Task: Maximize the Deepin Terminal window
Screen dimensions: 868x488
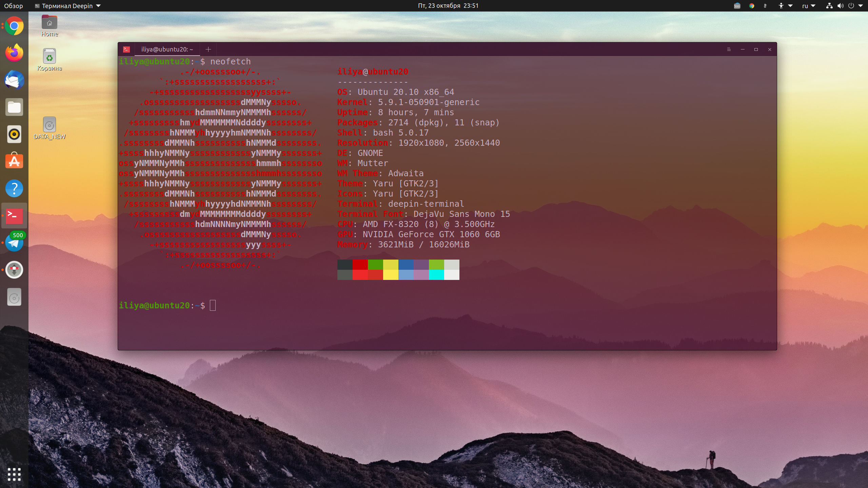Action: [756, 49]
